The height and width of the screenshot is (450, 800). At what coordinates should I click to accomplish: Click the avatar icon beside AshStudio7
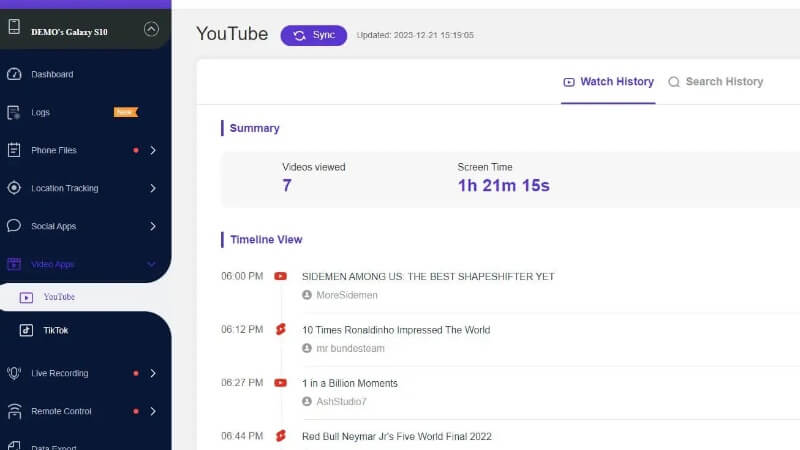pos(307,402)
